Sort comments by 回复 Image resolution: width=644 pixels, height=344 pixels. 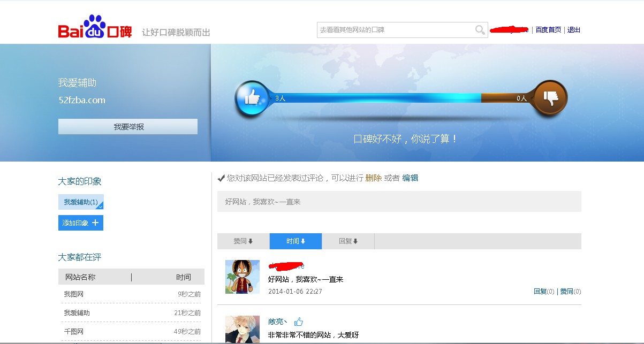[x=348, y=241]
